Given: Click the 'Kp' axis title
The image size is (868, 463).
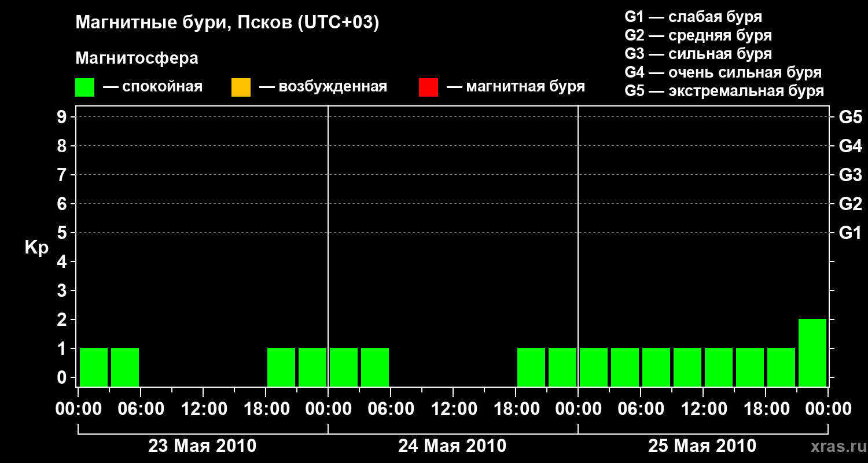Looking at the screenshot, I should 36,248.
